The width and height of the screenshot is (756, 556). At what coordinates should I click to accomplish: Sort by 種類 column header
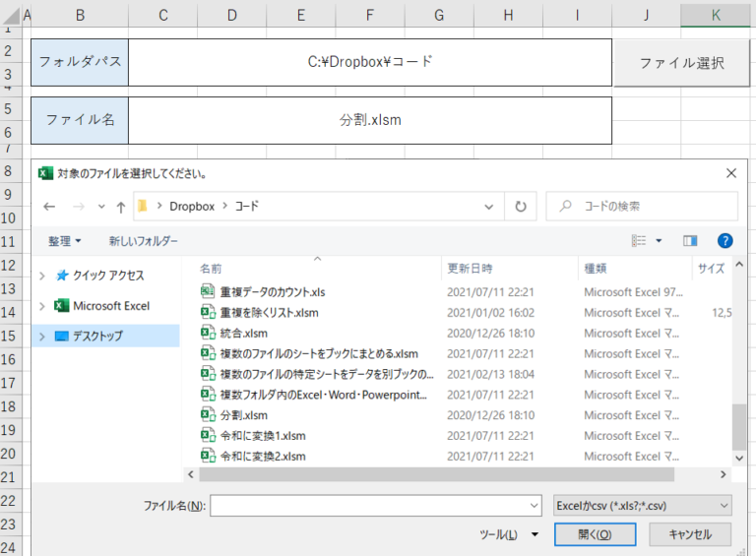(x=596, y=269)
